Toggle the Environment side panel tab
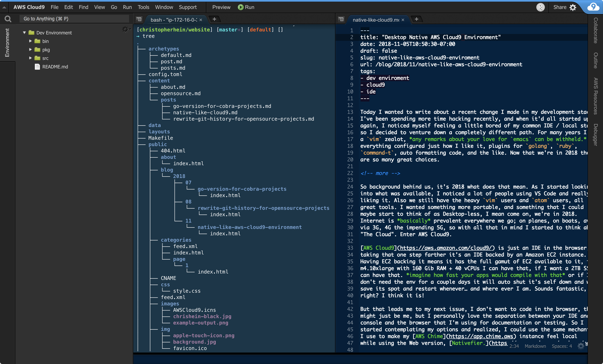This screenshot has width=603, height=364. tap(7, 43)
